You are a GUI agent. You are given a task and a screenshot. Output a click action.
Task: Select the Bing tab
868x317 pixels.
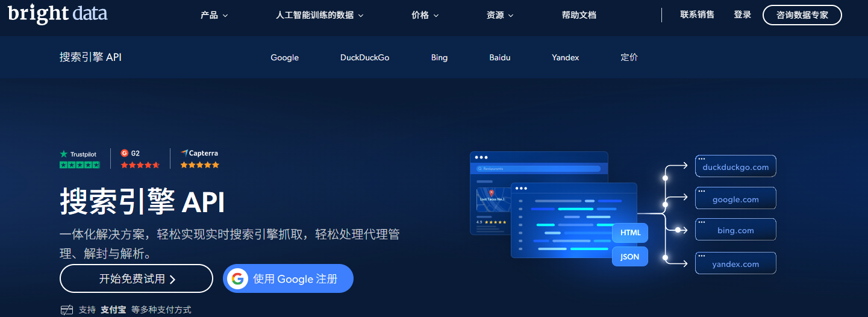click(x=439, y=57)
